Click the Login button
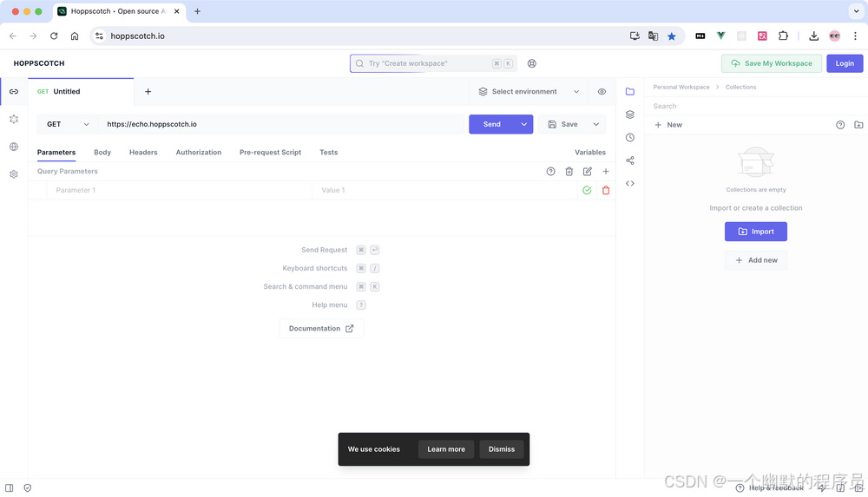Screen dimensions: 868x497 coord(845,63)
